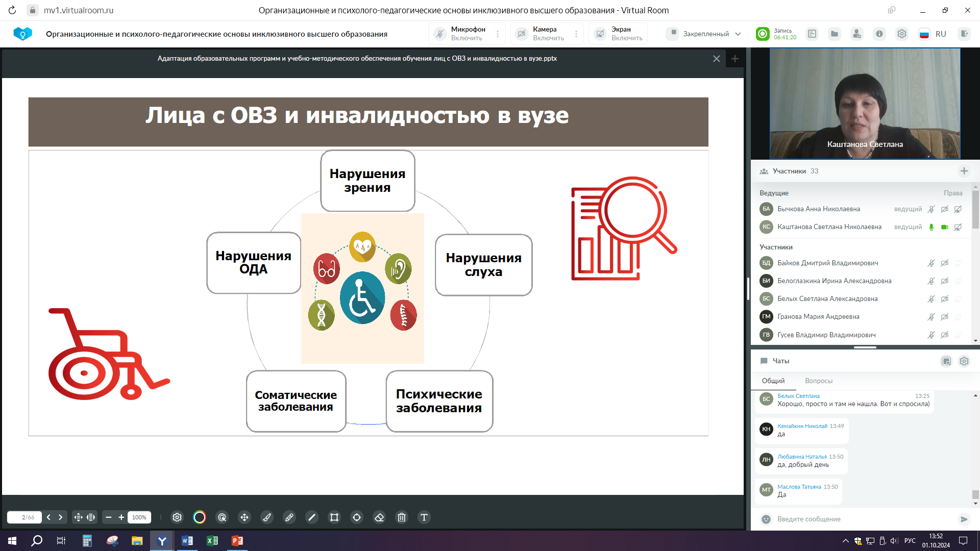980x551 pixels.
Task: Click the chat message input field
Action: [863, 519]
